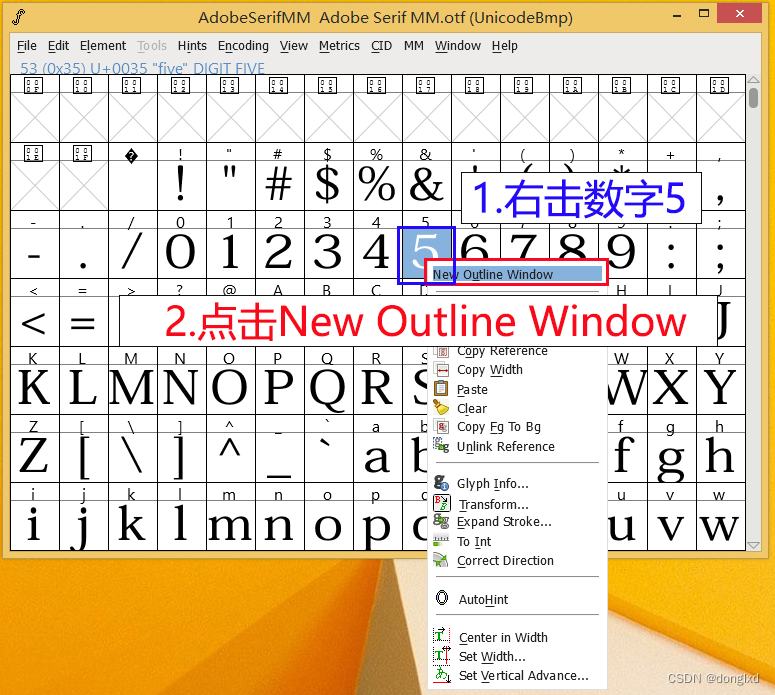Click the Set Width icon
775x695 pixels.
[x=442, y=655]
